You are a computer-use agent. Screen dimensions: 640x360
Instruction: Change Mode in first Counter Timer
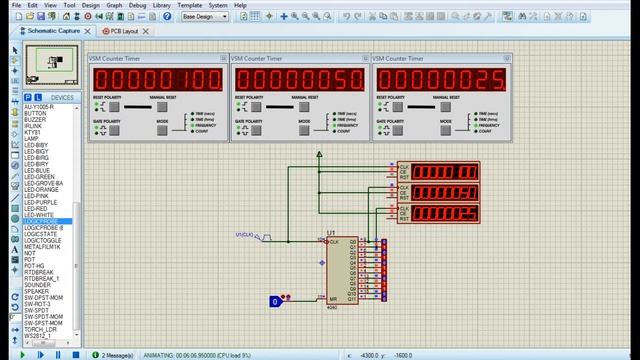pos(162,131)
